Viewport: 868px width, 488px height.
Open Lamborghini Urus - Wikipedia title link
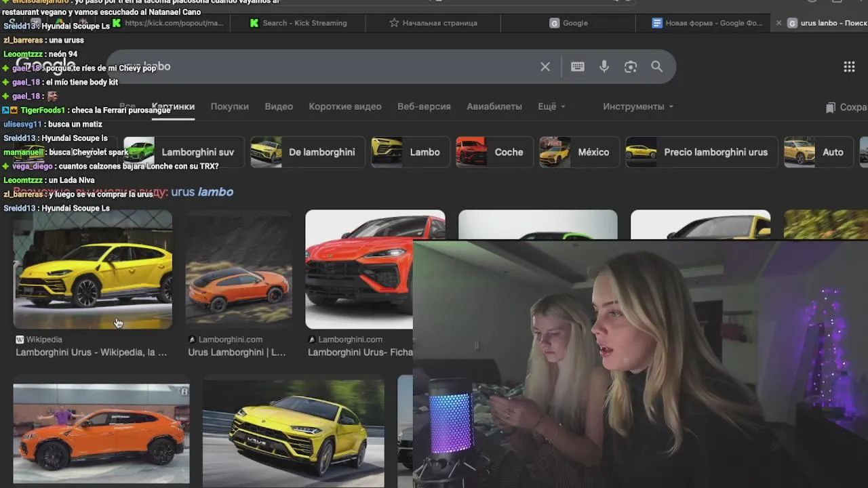coord(92,352)
